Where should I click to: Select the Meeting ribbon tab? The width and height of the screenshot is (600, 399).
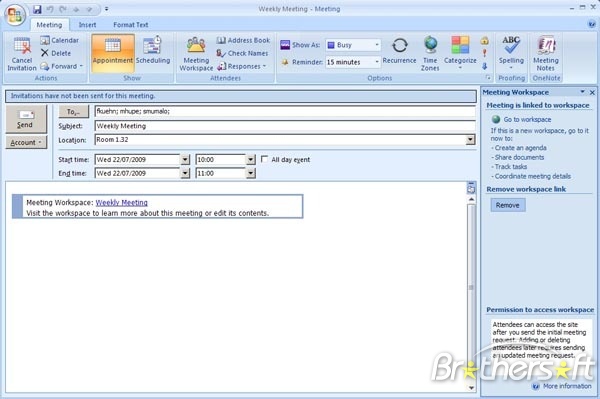coord(49,24)
